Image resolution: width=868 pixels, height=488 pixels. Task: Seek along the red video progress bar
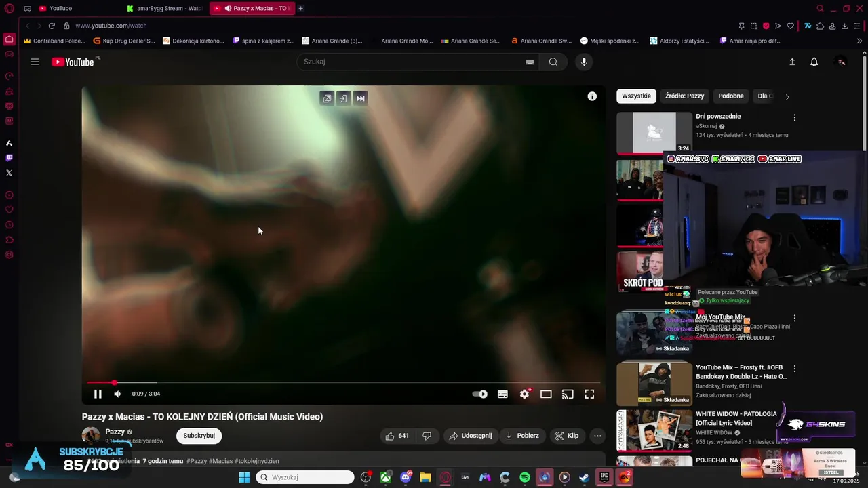coord(343,383)
